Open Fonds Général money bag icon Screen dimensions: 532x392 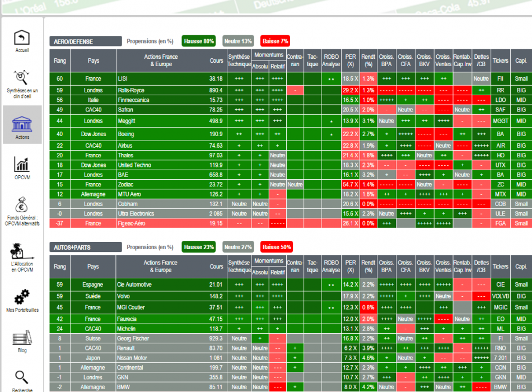coord(22,204)
